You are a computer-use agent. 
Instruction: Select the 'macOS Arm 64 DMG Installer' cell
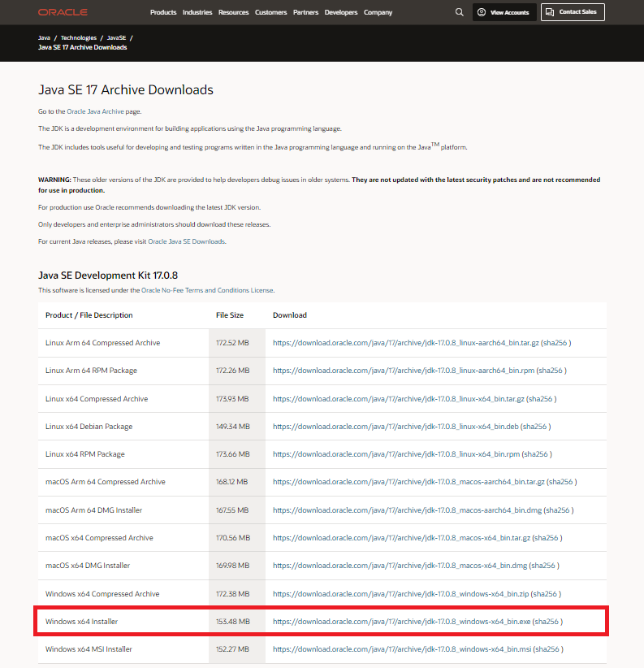click(x=123, y=510)
